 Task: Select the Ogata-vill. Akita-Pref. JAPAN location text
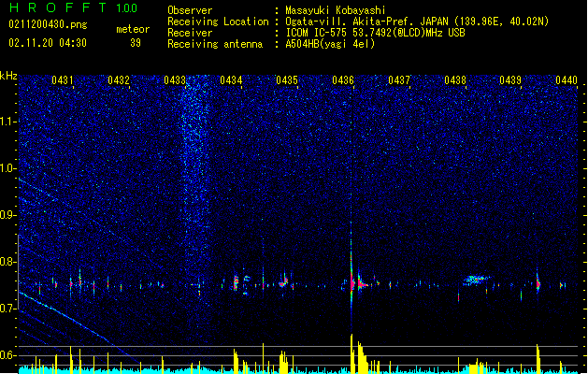pos(366,22)
